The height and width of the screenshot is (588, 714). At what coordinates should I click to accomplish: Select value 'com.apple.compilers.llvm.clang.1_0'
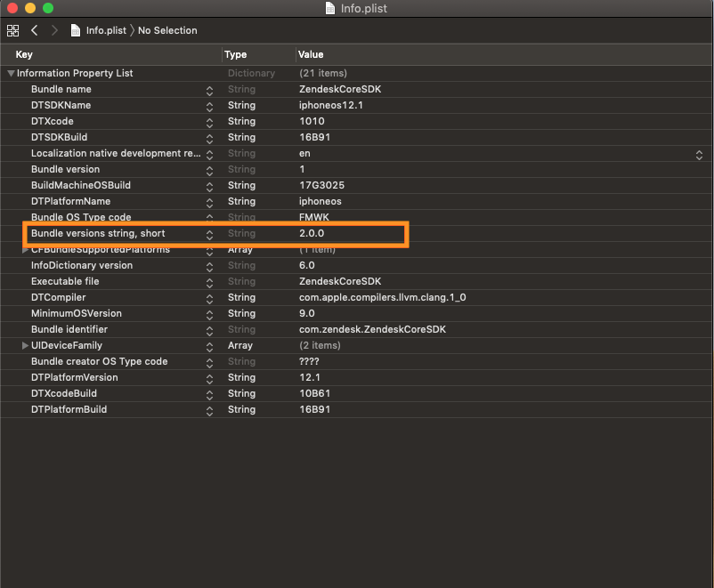383,297
